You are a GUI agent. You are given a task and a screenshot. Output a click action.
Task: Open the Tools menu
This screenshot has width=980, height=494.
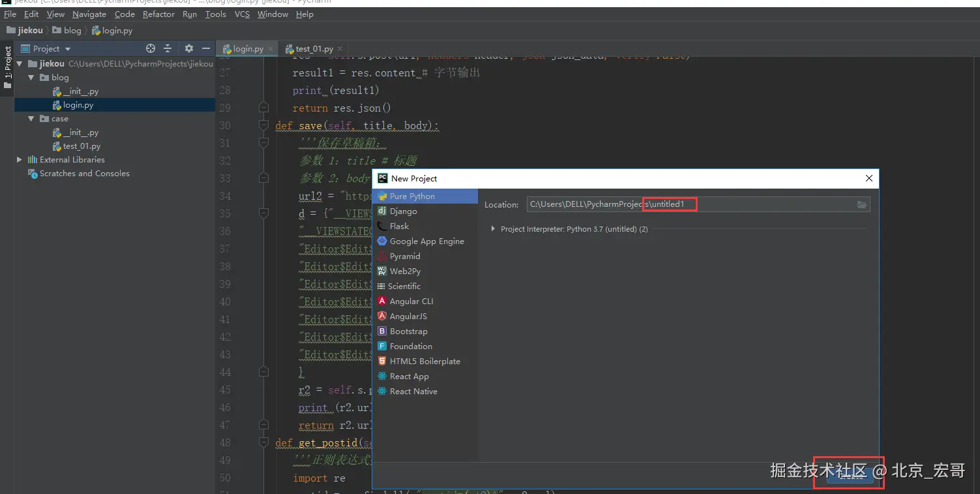(x=215, y=14)
